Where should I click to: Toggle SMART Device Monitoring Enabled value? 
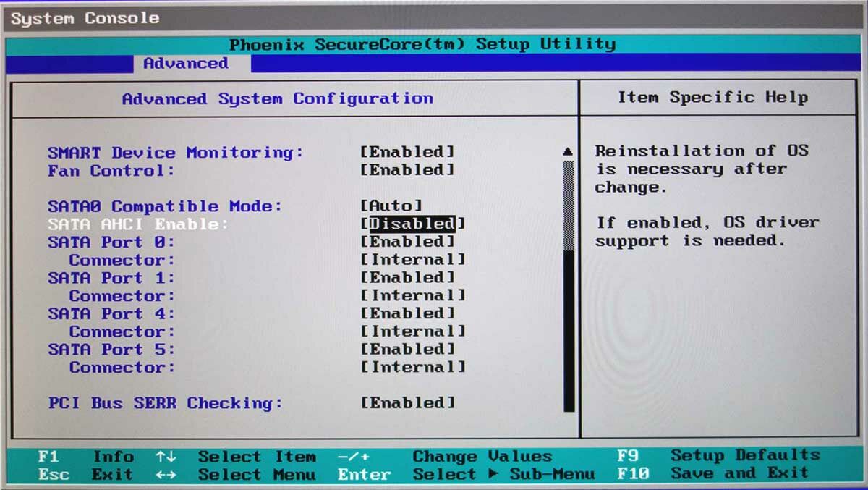pyautogui.click(x=408, y=152)
